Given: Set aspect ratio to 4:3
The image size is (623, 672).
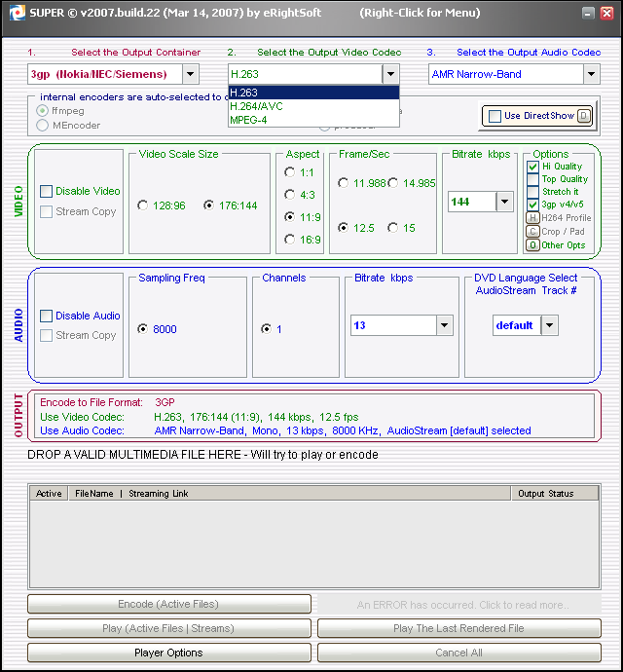Looking at the screenshot, I should (x=290, y=195).
